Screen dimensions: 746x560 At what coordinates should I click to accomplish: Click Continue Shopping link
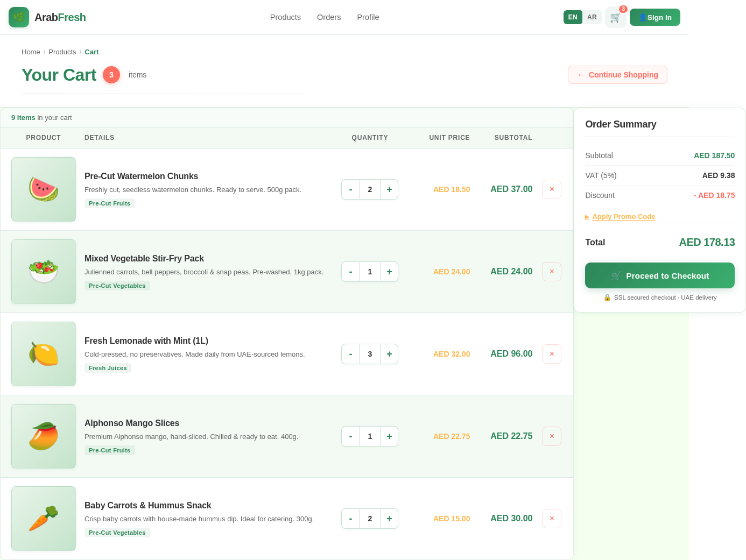[x=617, y=75]
